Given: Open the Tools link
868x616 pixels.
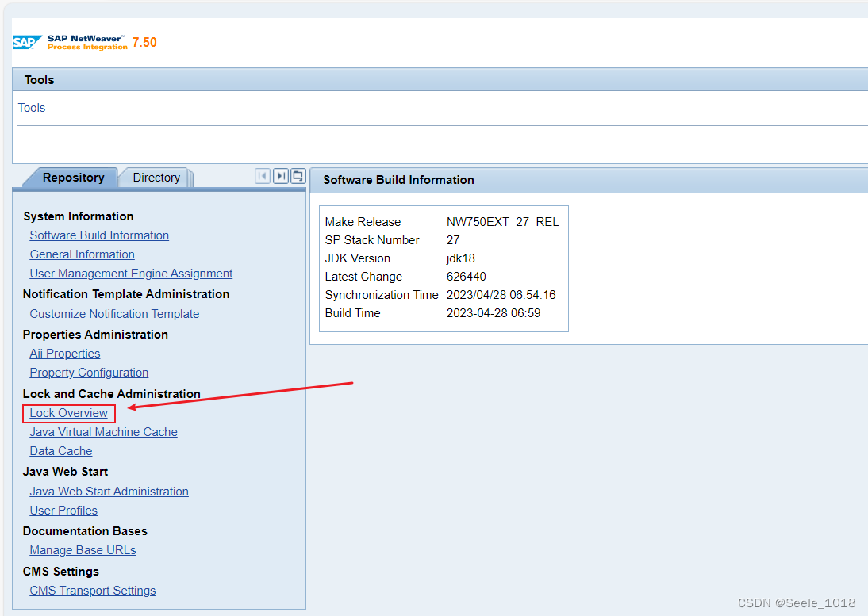Looking at the screenshot, I should (x=32, y=108).
